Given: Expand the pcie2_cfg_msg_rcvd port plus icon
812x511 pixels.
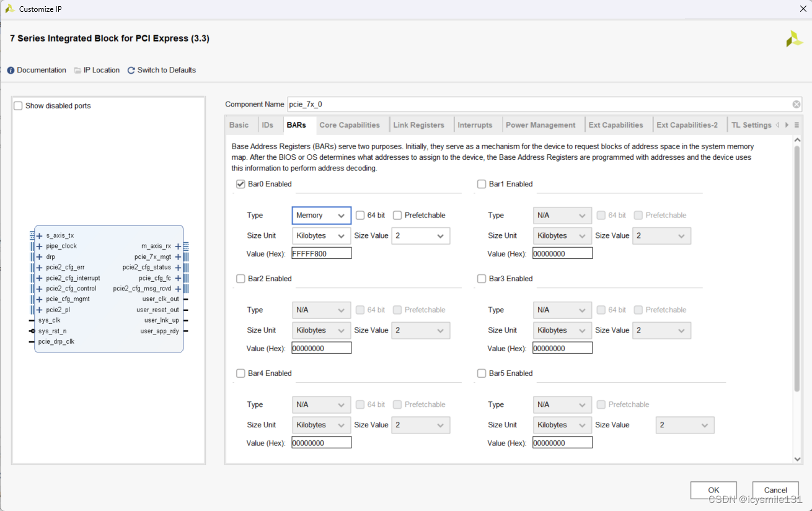Looking at the screenshot, I should pyautogui.click(x=178, y=289).
